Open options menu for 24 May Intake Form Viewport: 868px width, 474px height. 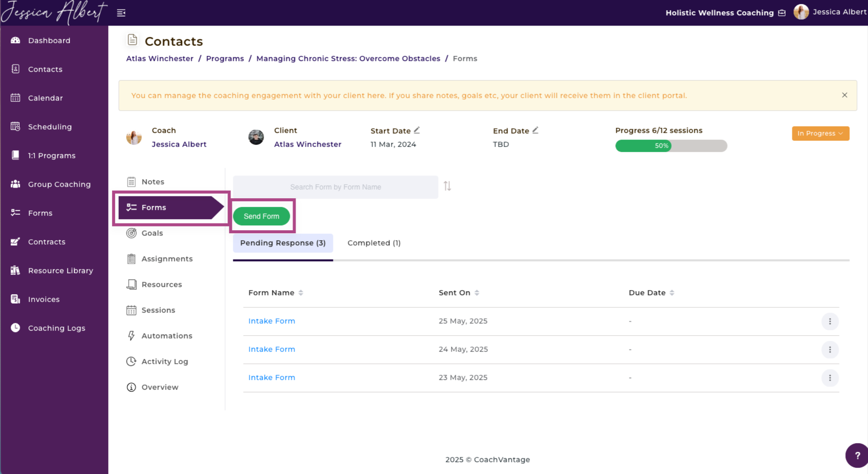pyautogui.click(x=830, y=350)
